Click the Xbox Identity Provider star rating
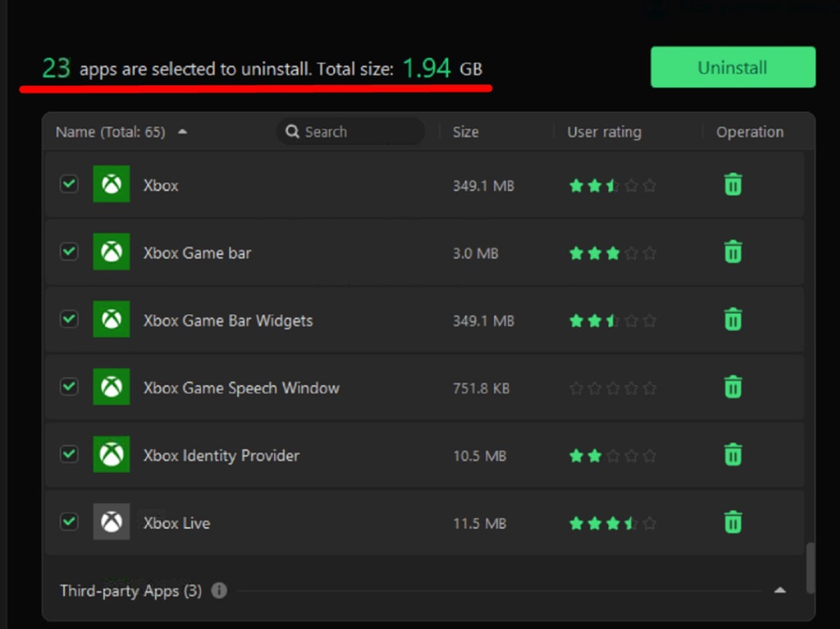This screenshot has width=840, height=629. click(x=613, y=456)
